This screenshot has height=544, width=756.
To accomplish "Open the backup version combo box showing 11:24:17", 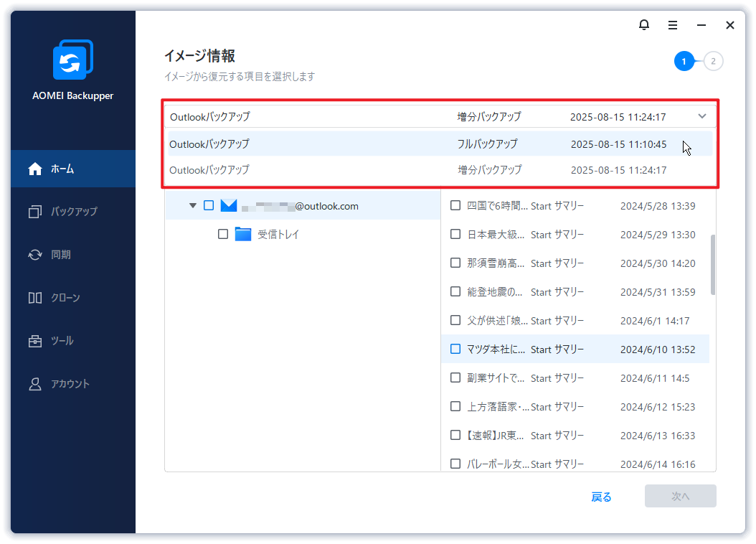I will 440,116.
